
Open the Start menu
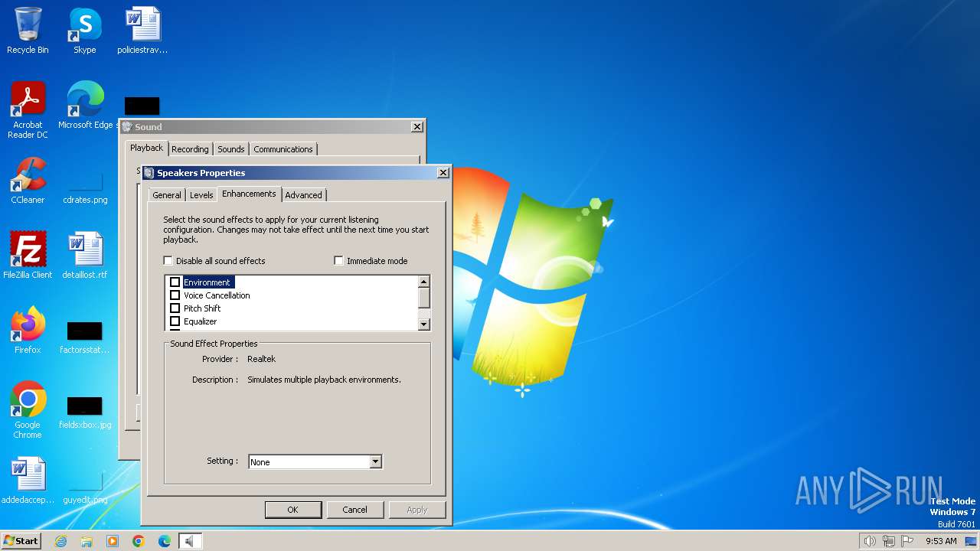[x=21, y=541]
